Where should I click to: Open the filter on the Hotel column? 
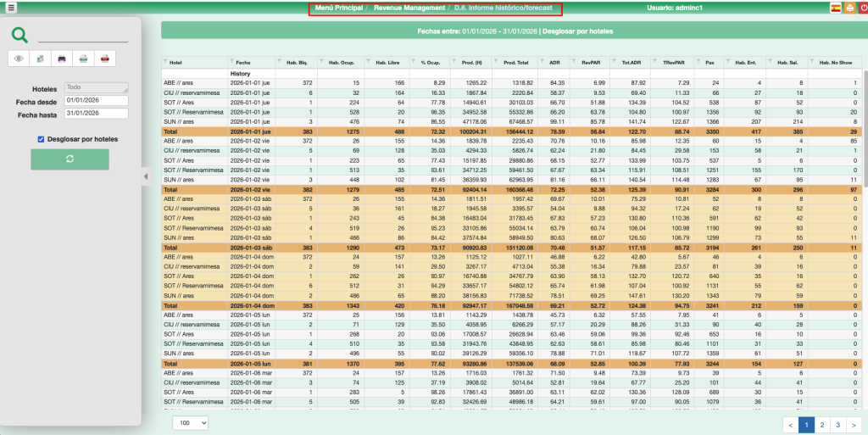pyautogui.click(x=166, y=63)
